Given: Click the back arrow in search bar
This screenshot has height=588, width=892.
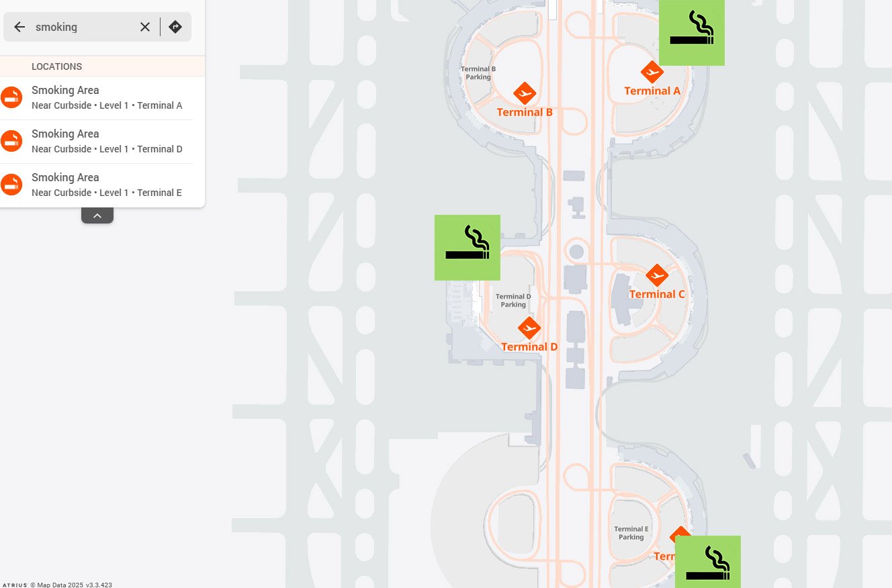Looking at the screenshot, I should 19,27.
